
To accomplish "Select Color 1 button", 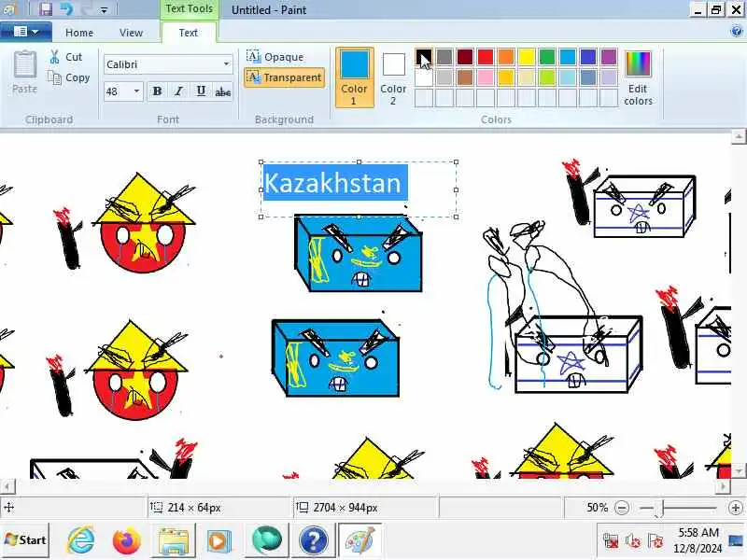I will click(x=355, y=77).
